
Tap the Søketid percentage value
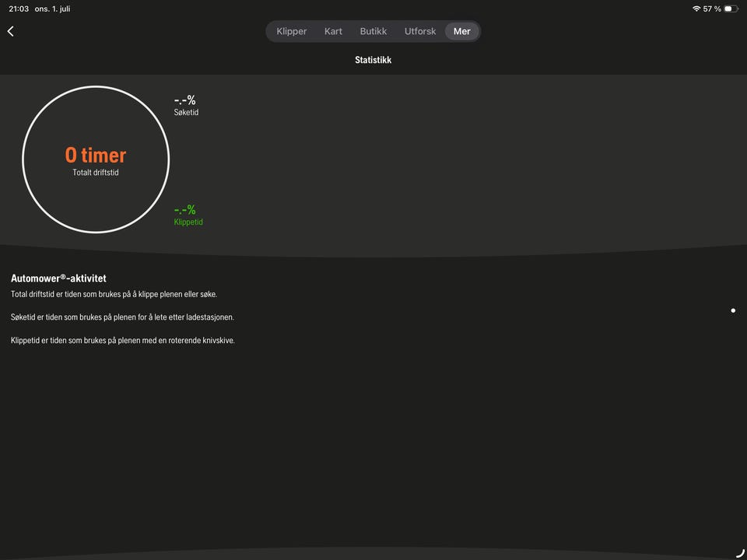point(185,100)
